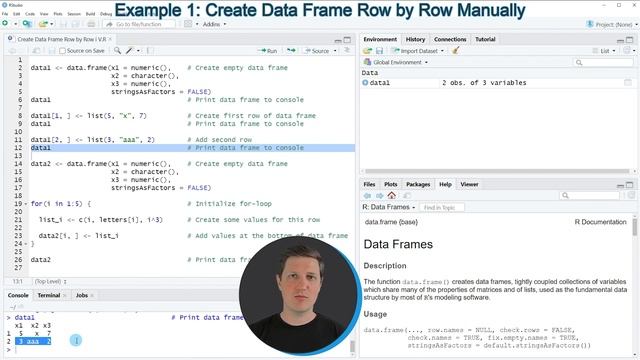The image size is (640, 360).
Task: Show Help in new window icon
Action: pos(407,196)
